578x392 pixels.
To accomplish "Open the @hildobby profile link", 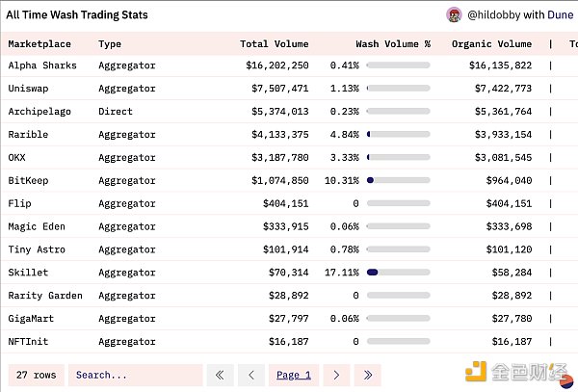I will (x=493, y=15).
